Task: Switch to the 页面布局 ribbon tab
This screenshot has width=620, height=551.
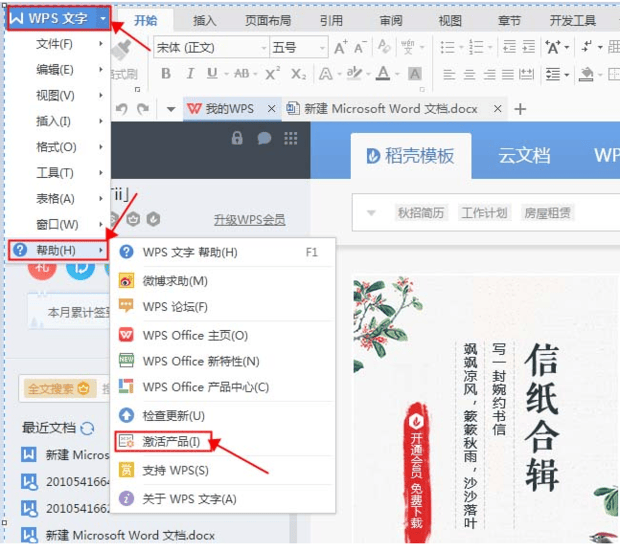Action: (268, 20)
